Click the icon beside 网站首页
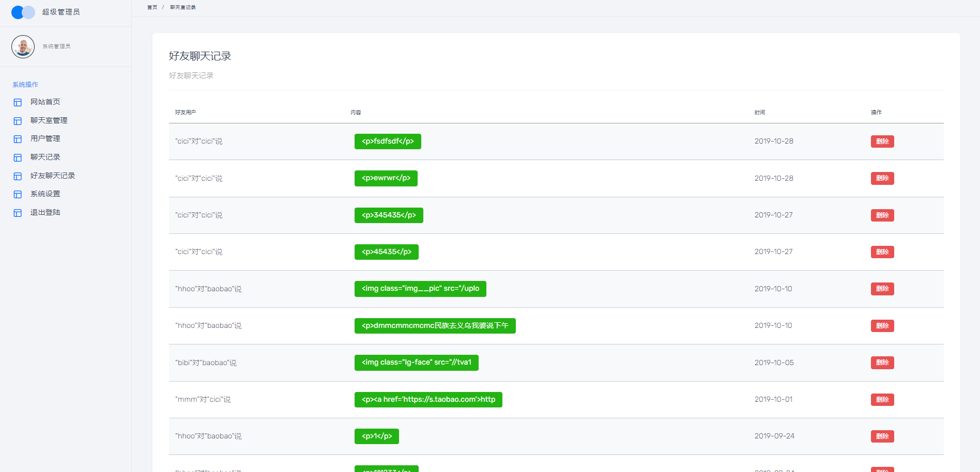Image resolution: width=980 pixels, height=472 pixels. pyautogui.click(x=18, y=102)
